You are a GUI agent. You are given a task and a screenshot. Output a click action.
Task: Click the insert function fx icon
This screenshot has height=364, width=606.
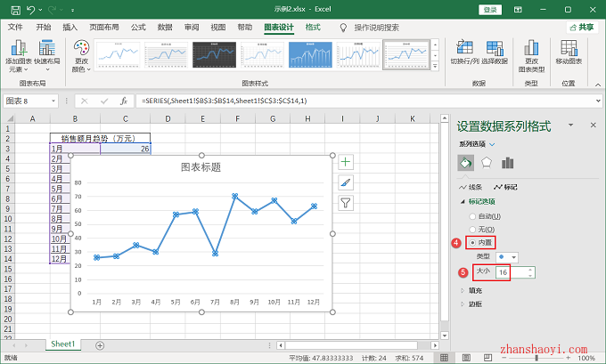124,101
